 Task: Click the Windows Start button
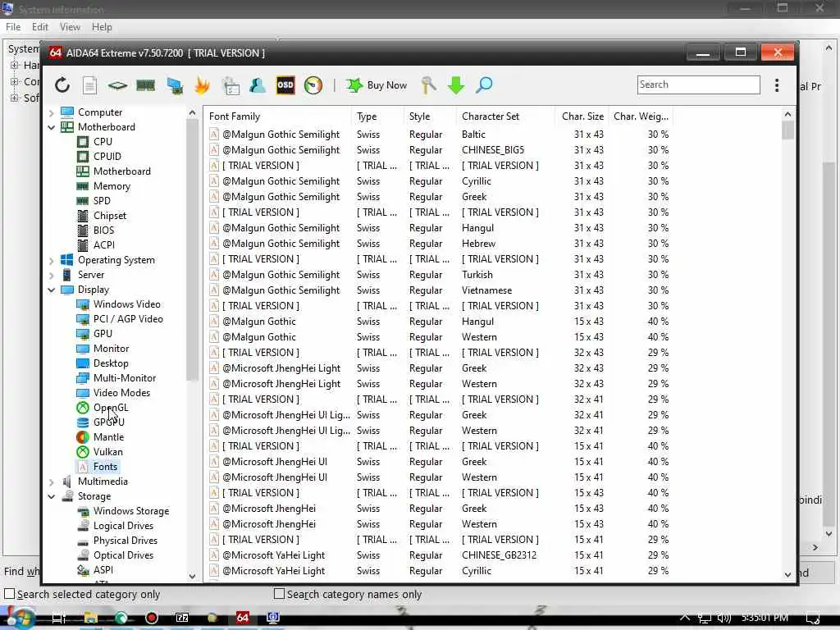point(21,618)
